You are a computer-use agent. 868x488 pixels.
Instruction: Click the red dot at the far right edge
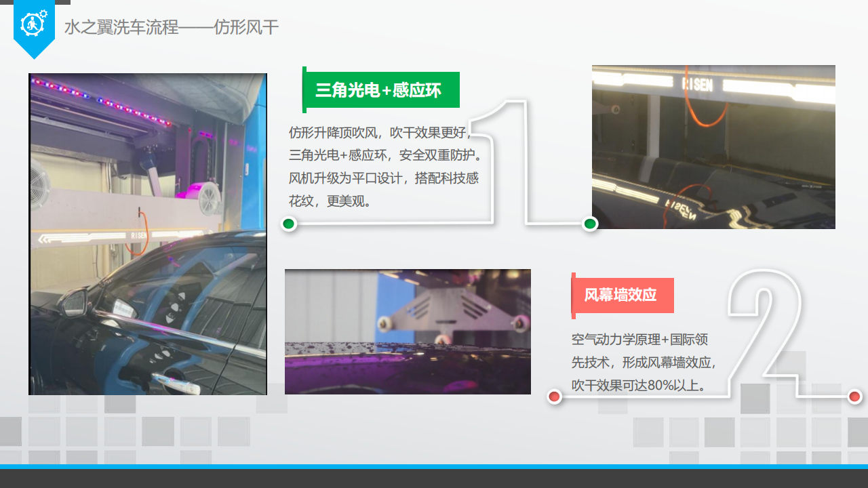click(854, 396)
